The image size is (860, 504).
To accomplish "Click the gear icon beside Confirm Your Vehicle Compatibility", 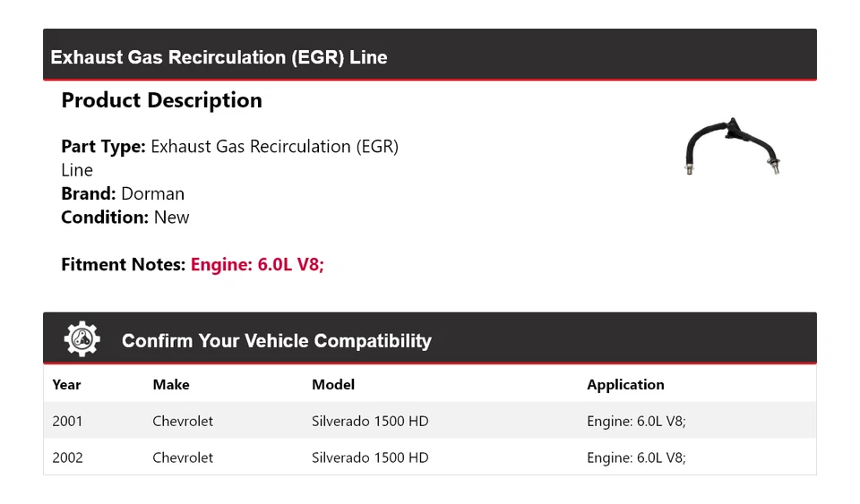I will click(x=82, y=339).
